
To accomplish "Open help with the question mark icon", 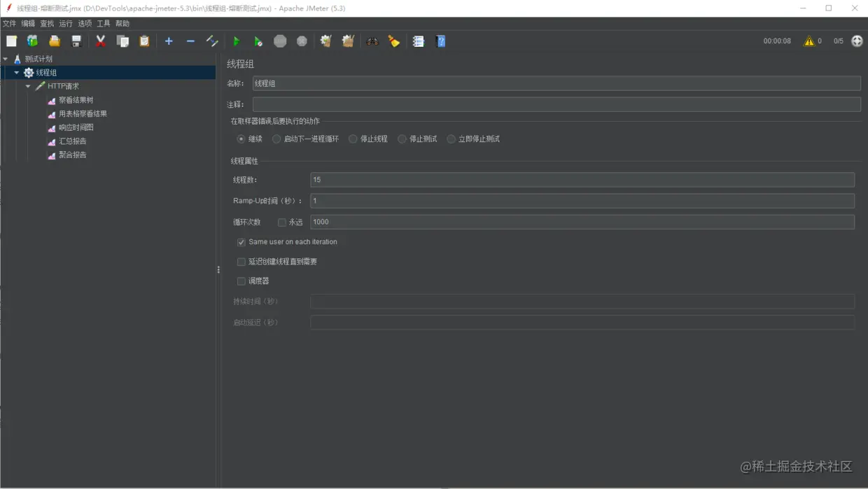I will pyautogui.click(x=440, y=41).
